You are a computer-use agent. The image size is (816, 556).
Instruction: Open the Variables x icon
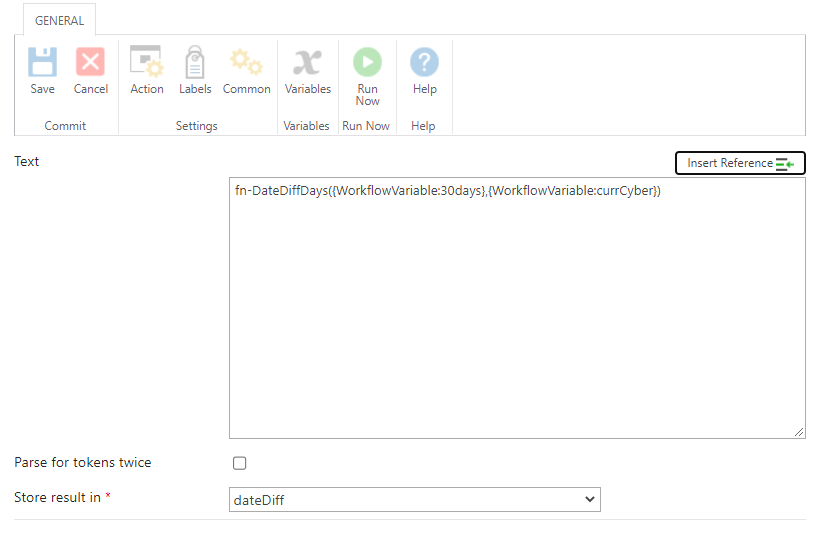pyautogui.click(x=307, y=62)
